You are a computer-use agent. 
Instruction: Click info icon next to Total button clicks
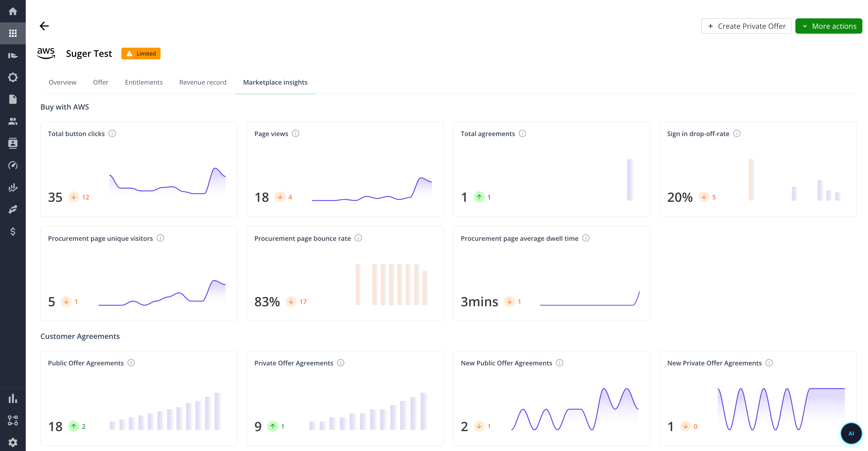(x=112, y=133)
